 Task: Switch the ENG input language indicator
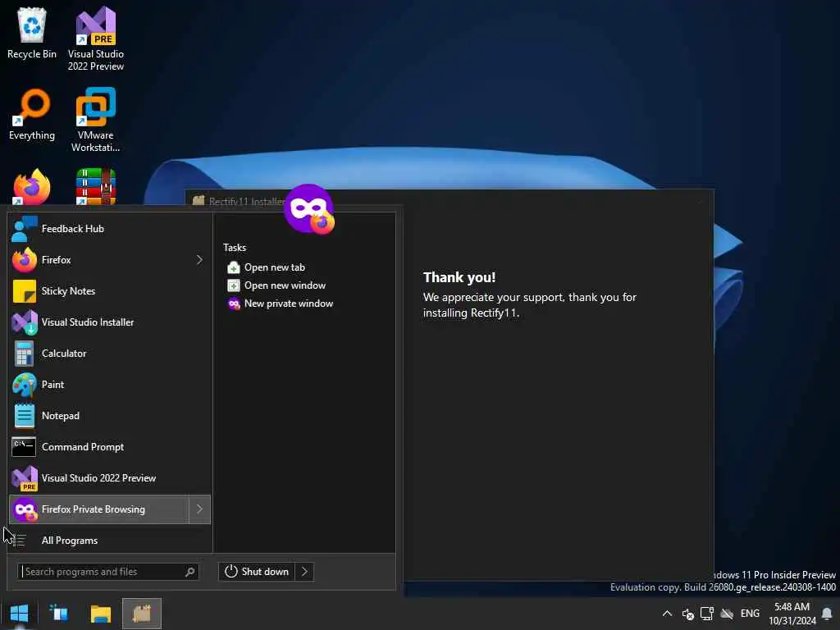coord(750,614)
